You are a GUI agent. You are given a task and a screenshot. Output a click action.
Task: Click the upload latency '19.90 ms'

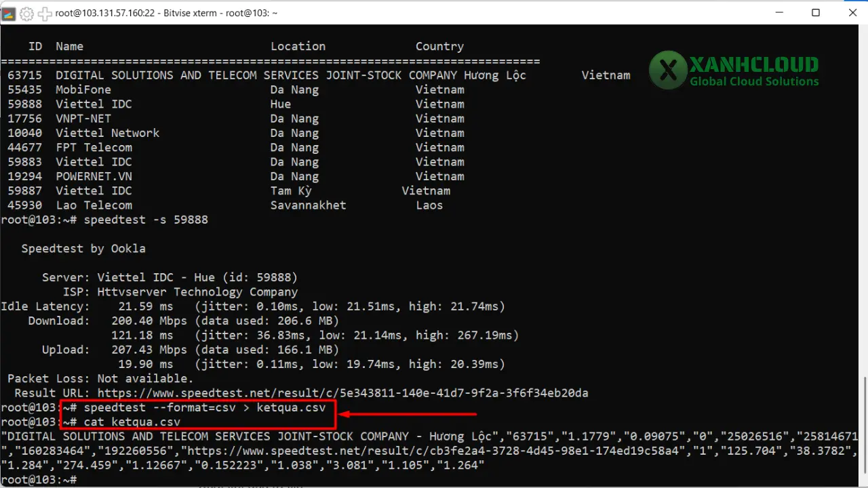(x=146, y=364)
